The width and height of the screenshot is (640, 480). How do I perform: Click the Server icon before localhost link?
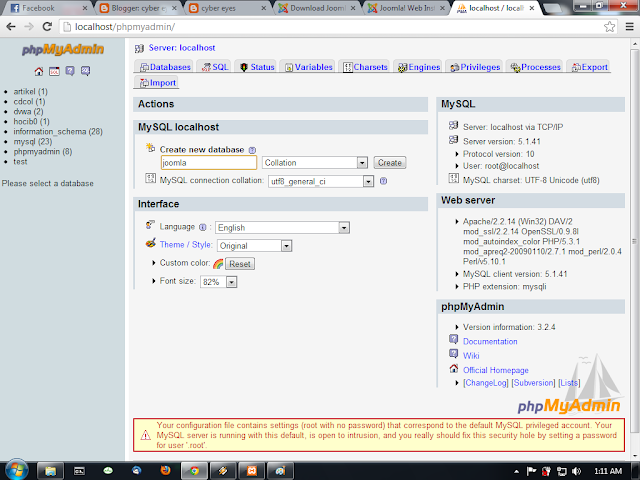pyautogui.click(x=139, y=49)
